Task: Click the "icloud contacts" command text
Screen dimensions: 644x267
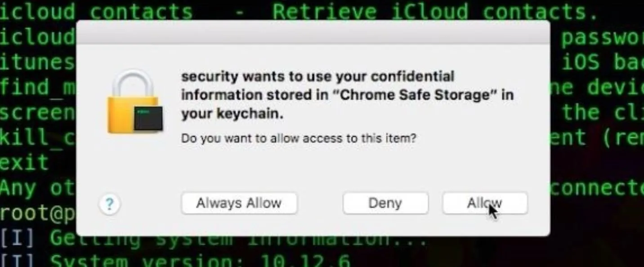Action: [96, 11]
